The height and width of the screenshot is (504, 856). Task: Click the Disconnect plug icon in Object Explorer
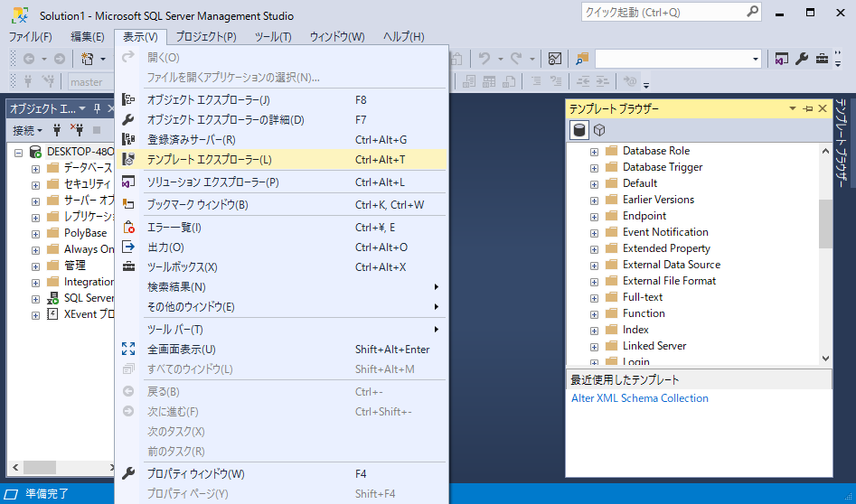tap(77, 130)
